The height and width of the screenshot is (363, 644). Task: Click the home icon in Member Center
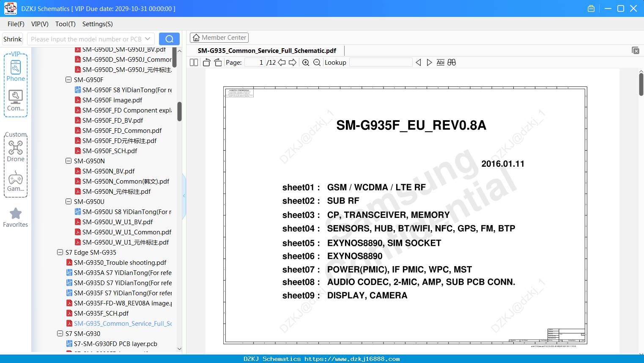pos(196,38)
